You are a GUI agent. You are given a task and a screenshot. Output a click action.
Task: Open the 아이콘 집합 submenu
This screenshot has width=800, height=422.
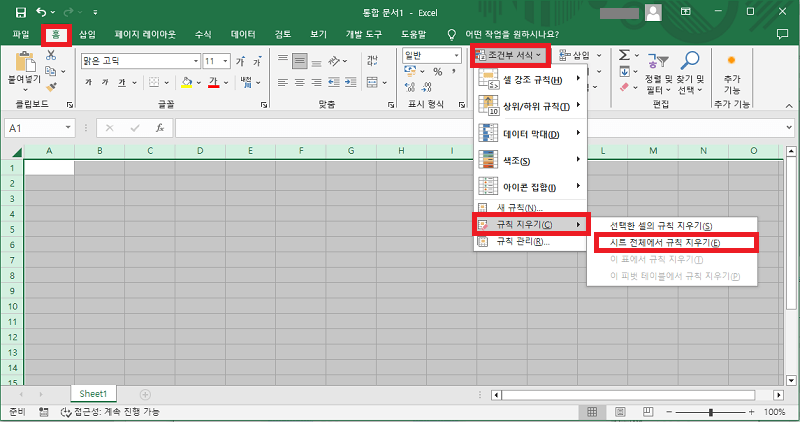tap(531, 187)
